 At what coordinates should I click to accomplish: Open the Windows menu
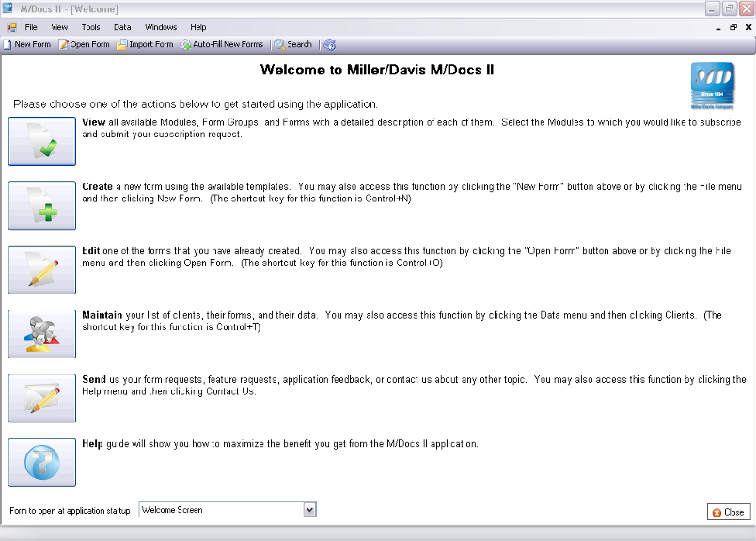pyautogui.click(x=161, y=27)
